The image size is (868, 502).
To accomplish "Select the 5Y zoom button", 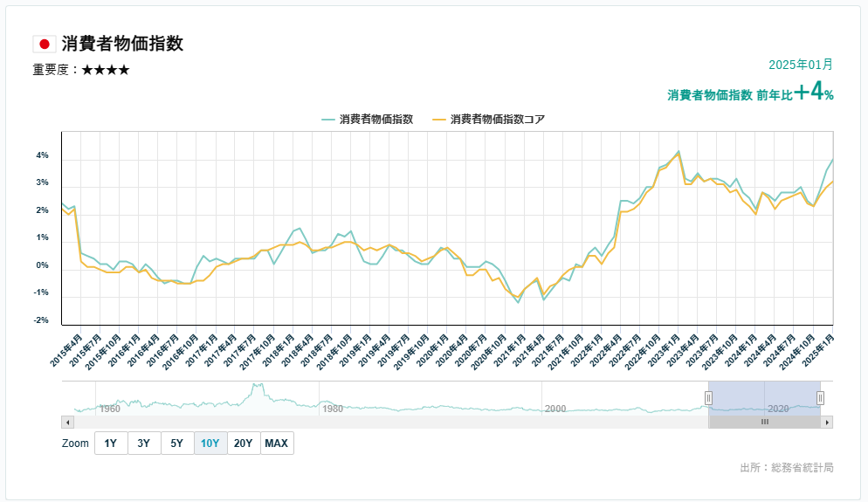I will [x=177, y=444].
